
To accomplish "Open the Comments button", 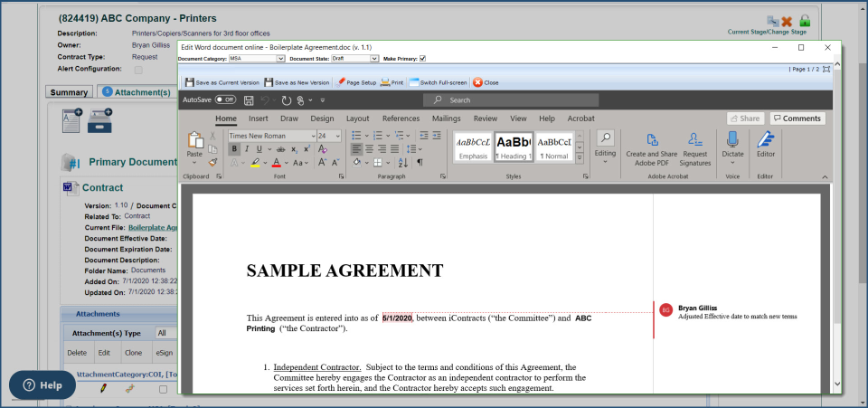I will 797,119.
